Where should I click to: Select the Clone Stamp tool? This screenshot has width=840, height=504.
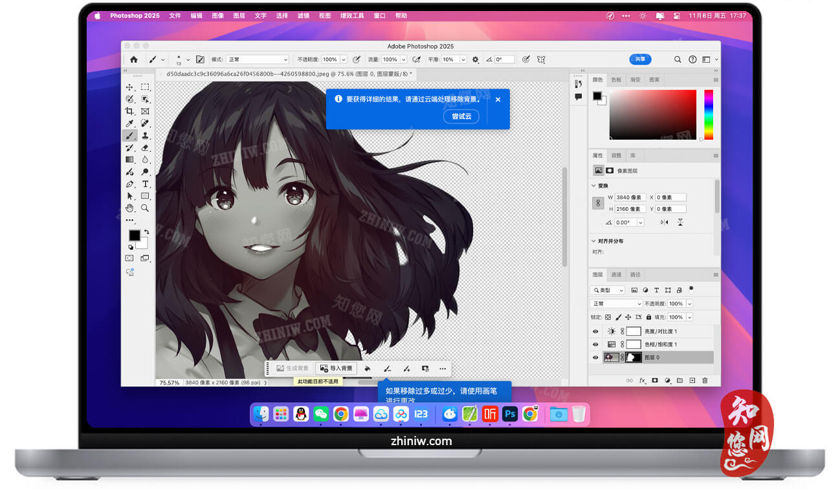[x=145, y=136]
